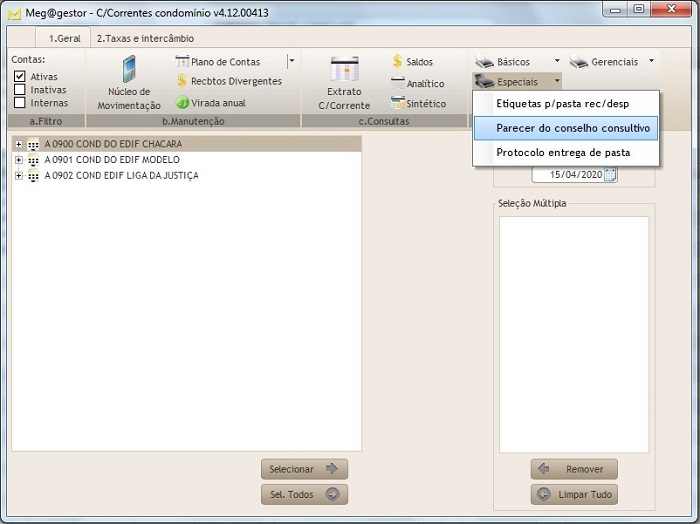Click building icon of COND DO EDIF CHACARA

tap(33, 144)
